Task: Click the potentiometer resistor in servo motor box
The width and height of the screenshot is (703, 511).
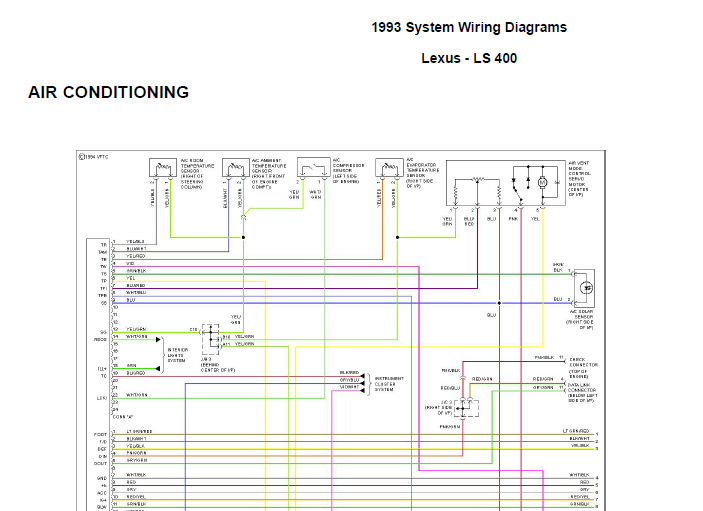Action: [x=478, y=179]
